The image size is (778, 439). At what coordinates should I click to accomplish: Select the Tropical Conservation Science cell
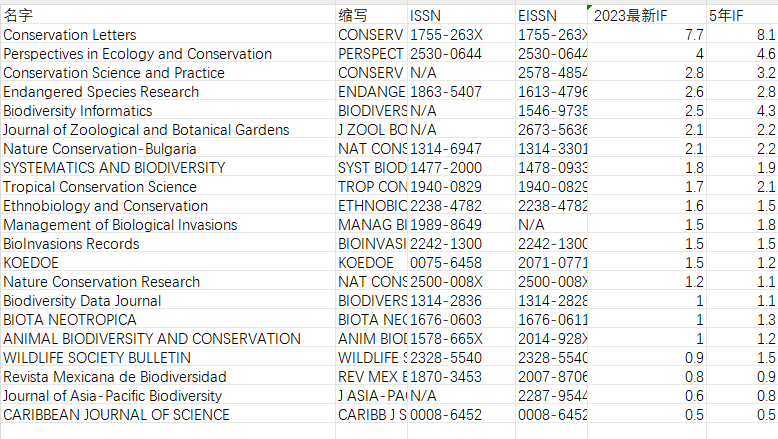pos(168,187)
